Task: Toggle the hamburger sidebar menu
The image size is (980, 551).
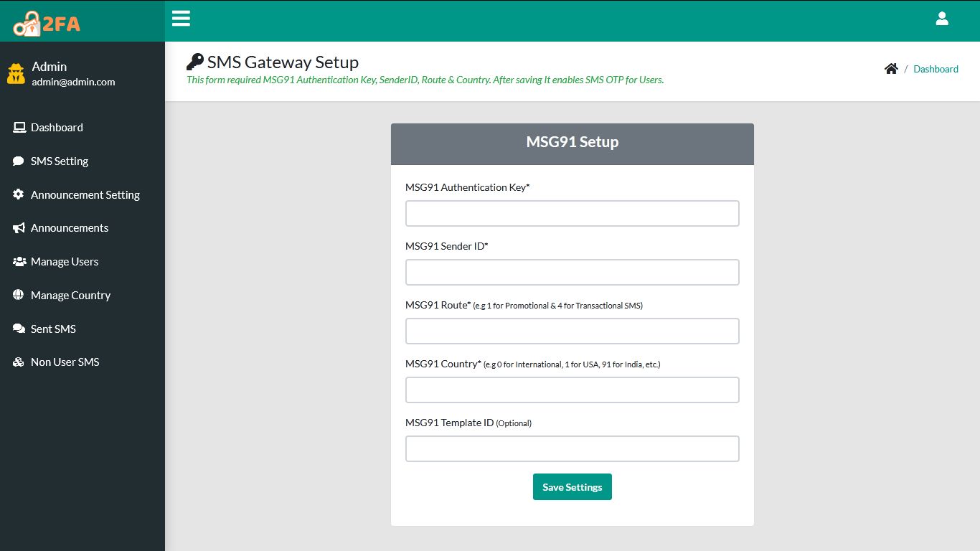Action: point(181,19)
